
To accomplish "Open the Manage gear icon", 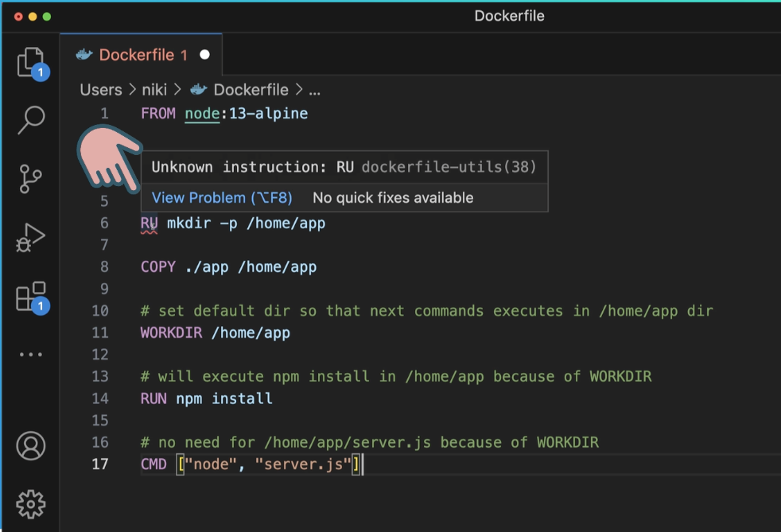I will pos(31,504).
